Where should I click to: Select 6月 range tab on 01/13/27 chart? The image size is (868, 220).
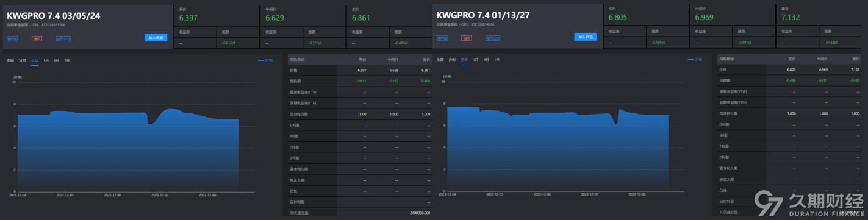pos(486,60)
